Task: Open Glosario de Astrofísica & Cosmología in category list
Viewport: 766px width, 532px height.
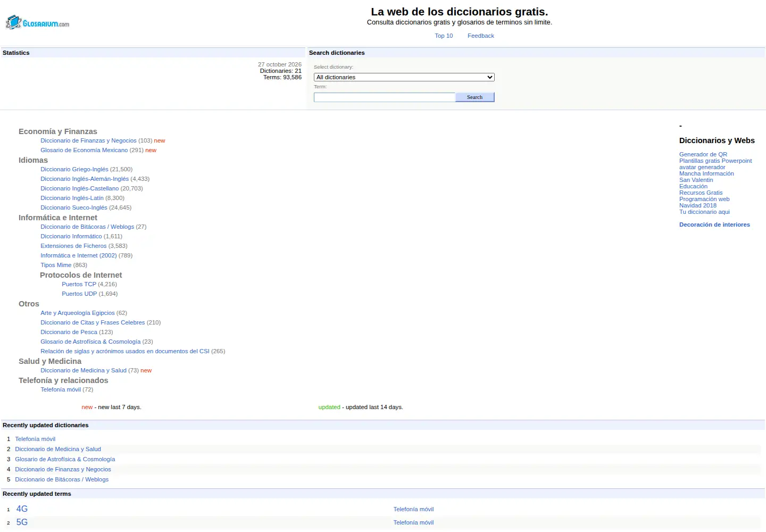Action: [90, 342]
